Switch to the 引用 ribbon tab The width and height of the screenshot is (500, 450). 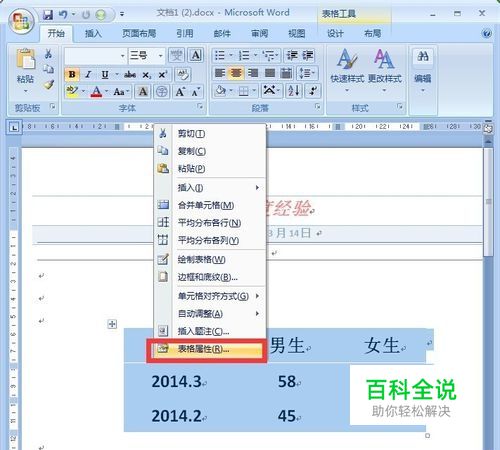(x=185, y=33)
